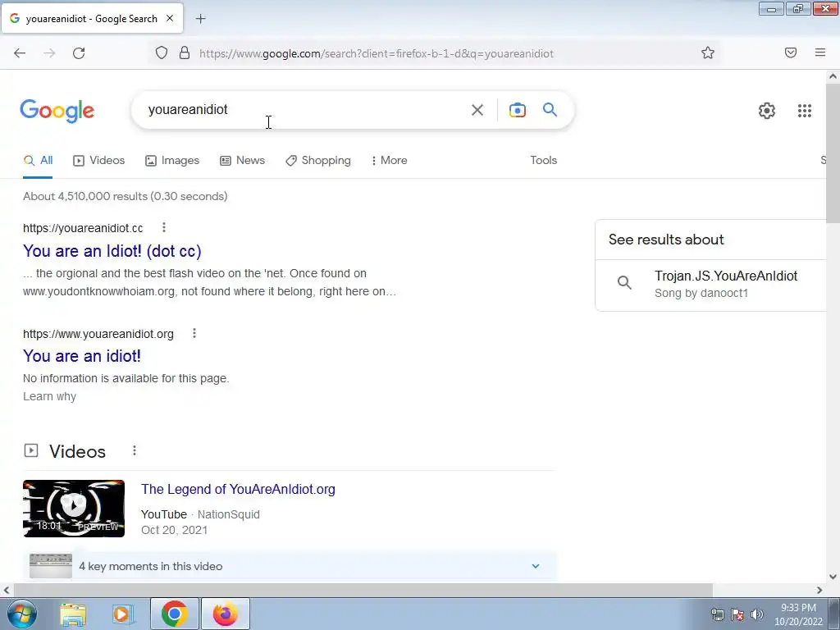Click the network tray icon
Image resolution: width=840 pixels, height=630 pixels.
[x=717, y=614]
